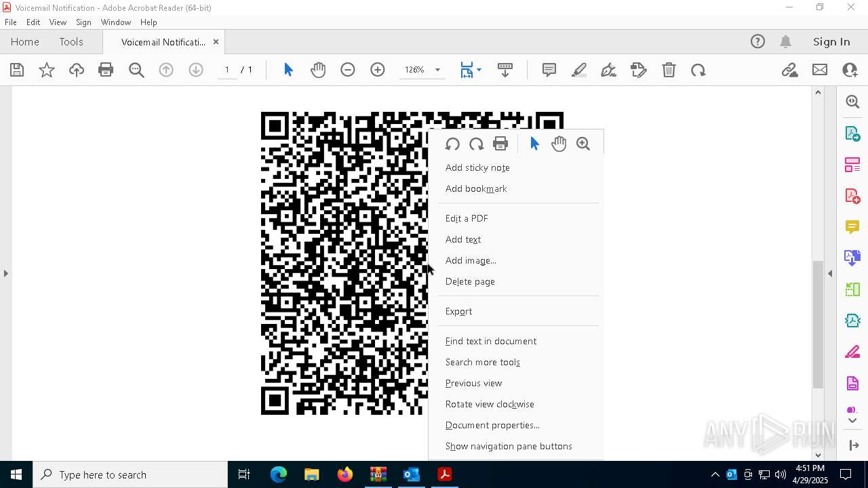The image size is (868, 488).
Task: Open the Windows Start menu
Action: pyautogui.click(x=16, y=474)
